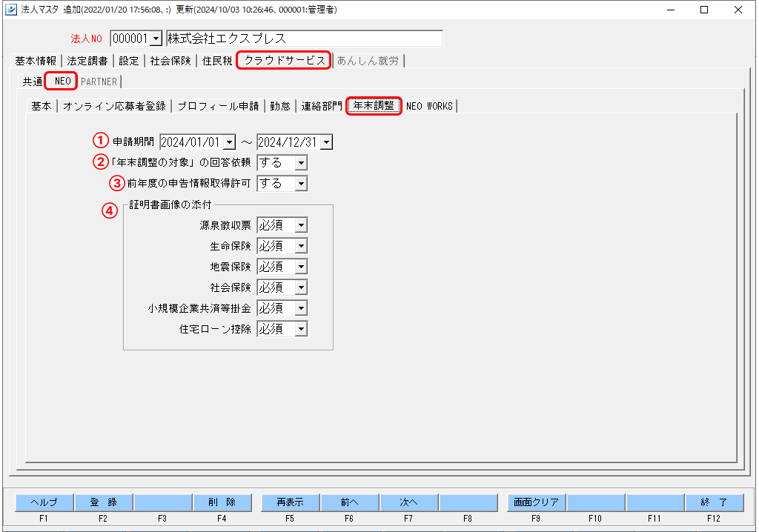This screenshot has height=532, width=759.
Task: Click the blank F10 function button
Action: click(596, 502)
